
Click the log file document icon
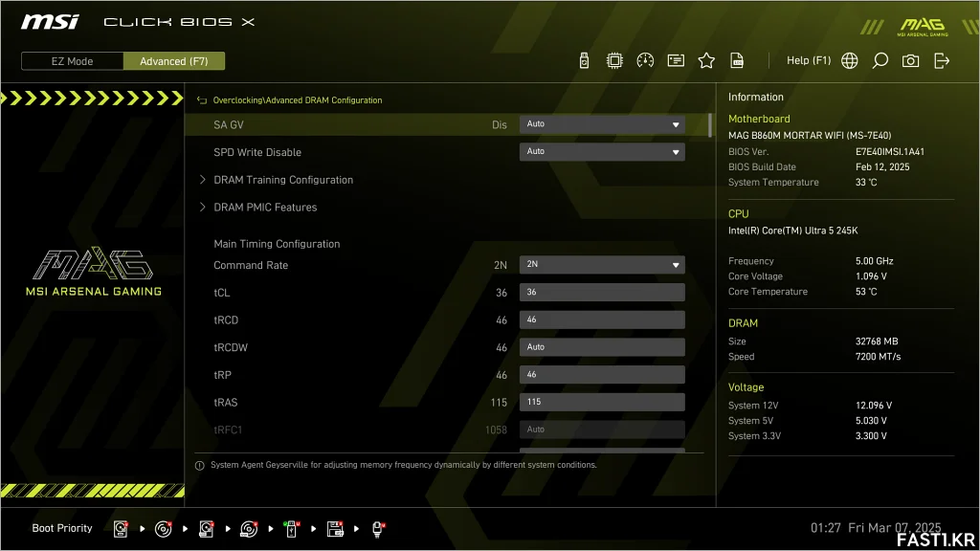pos(737,60)
